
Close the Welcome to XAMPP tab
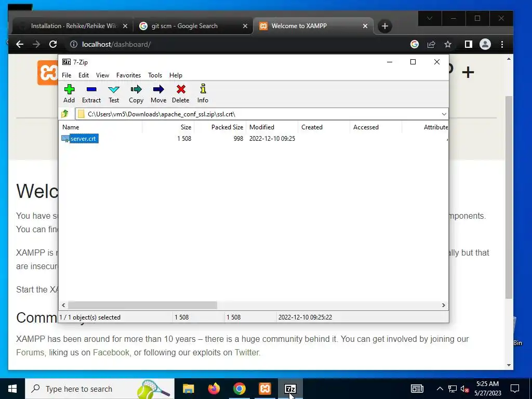(365, 26)
